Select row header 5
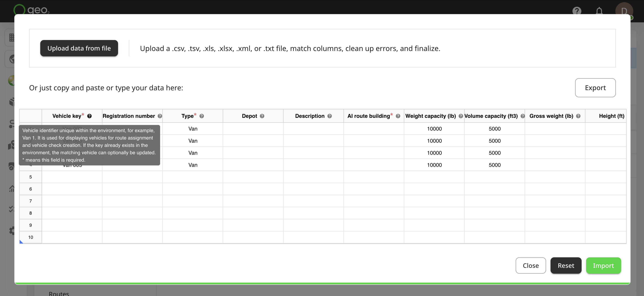644x296 pixels. coord(30,177)
